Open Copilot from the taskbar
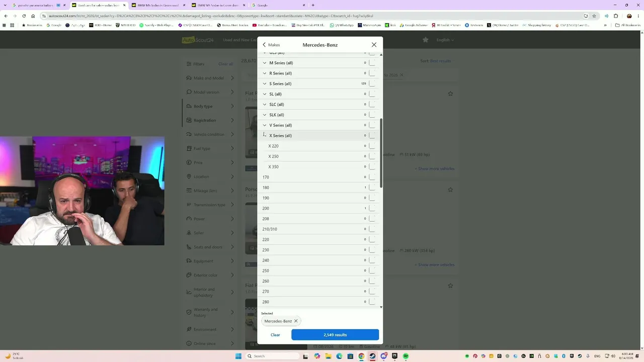Screen dimensions: 644x362 tap(317, 356)
